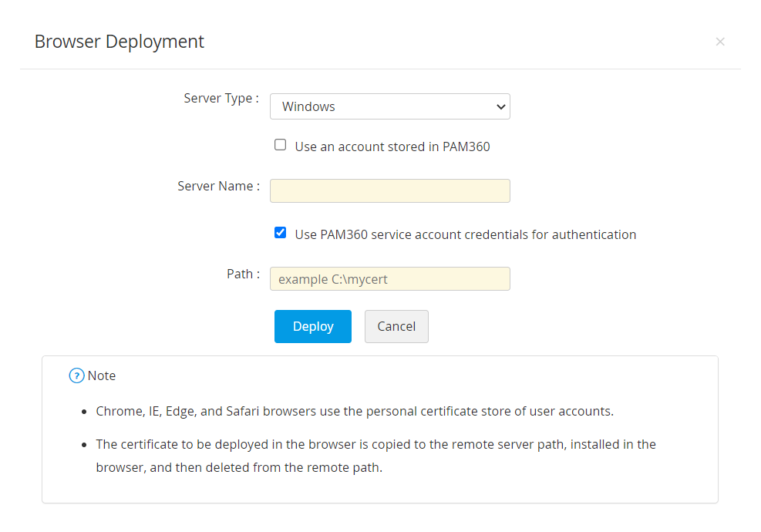761x532 pixels.
Task: Click the note about the remote server path
Action: (375, 455)
